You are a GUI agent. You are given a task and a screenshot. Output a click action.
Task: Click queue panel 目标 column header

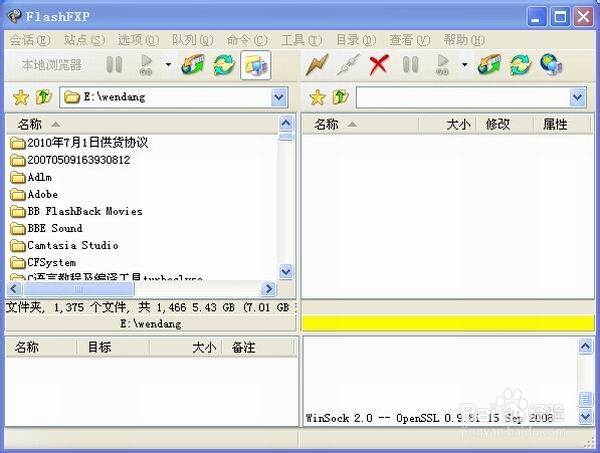(x=113, y=347)
